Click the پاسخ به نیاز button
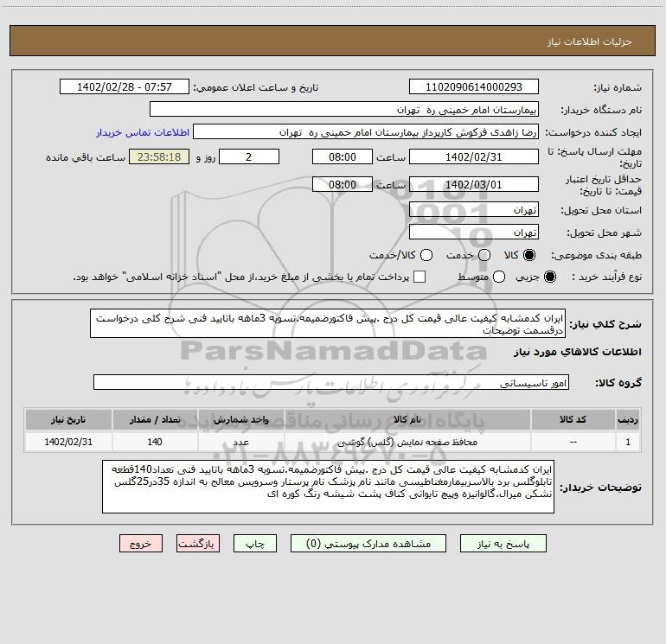Image resolution: width=666 pixels, height=644 pixels. point(503,544)
